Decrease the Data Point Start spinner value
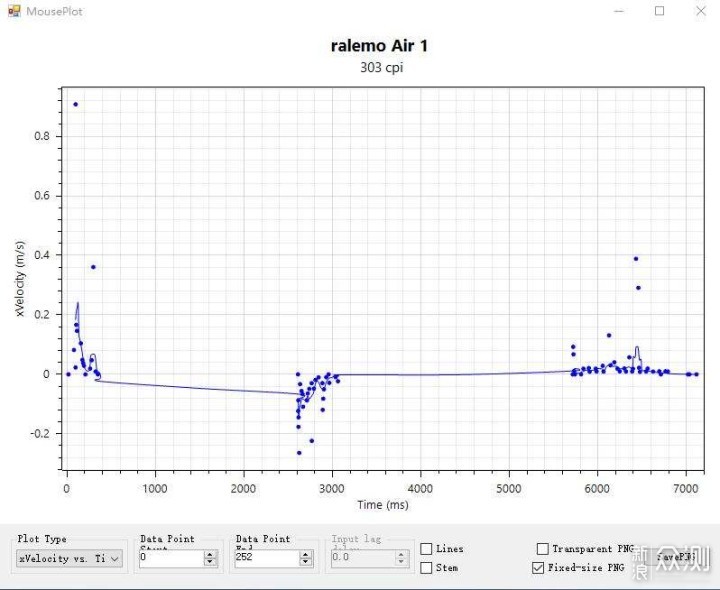Image resolution: width=720 pixels, height=590 pixels. coord(210,562)
